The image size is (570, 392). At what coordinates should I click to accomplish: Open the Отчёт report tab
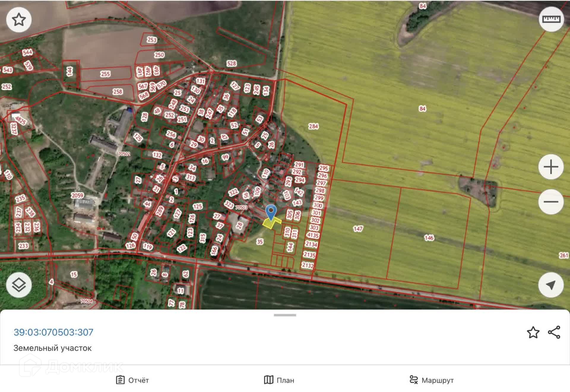[132, 380]
